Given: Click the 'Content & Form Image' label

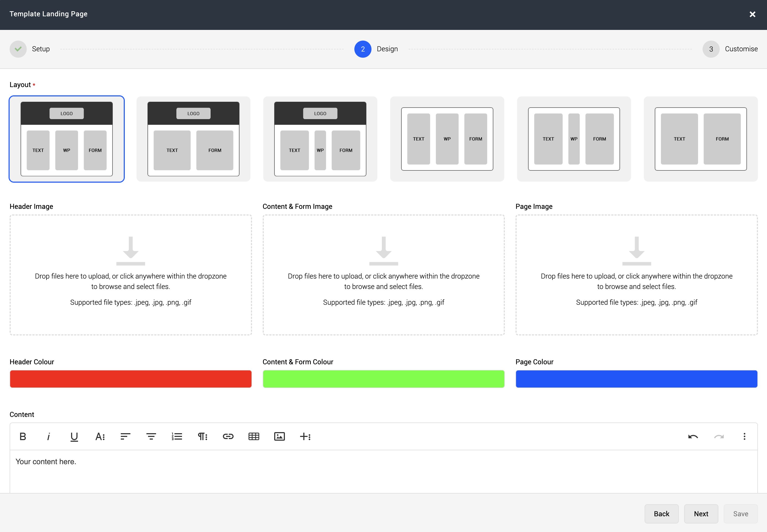Looking at the screenshot, I should tap(297, 206).
